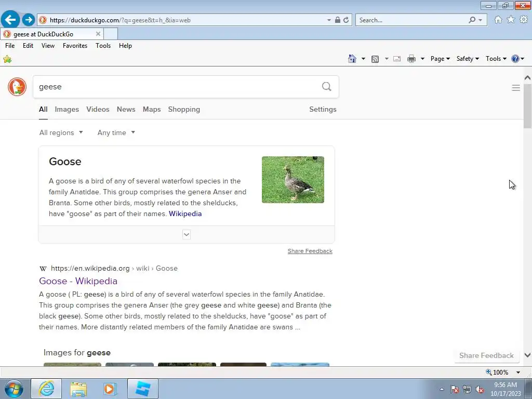Screen dimensions: 532x399
Task: Click the magnifier in IE search box
Action: coord(472,20)
